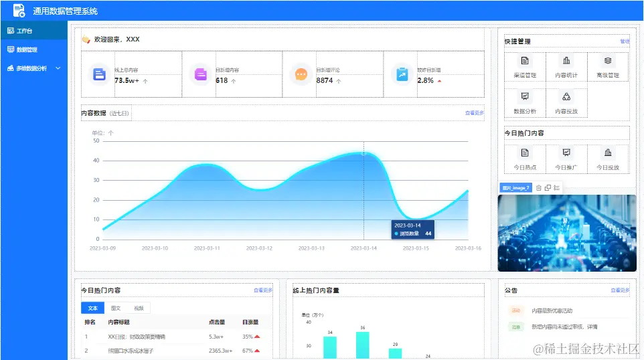Click the 点击量 column header
Viewport: 644px width, 360px height.
(x=217, y=323)
